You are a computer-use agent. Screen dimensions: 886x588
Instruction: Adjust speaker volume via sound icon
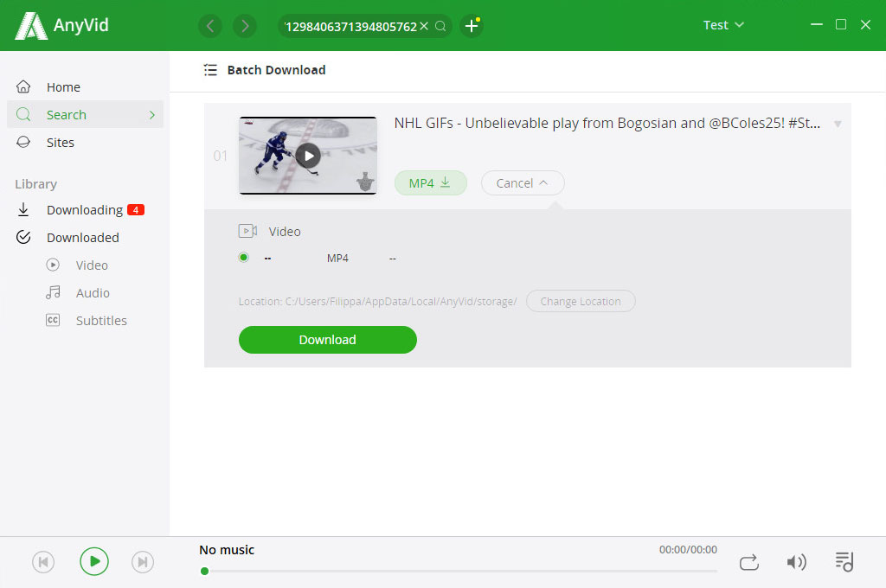point(797,561)
